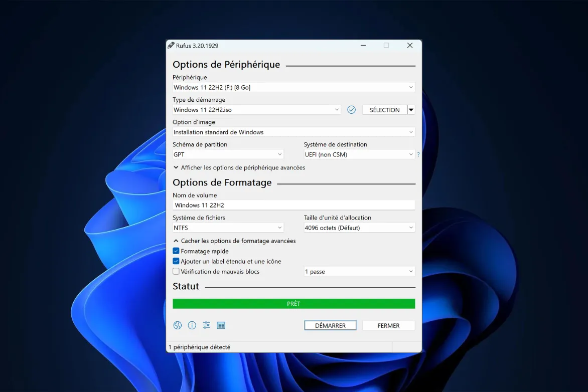Click the SÉLECTION button
The height and width of the screenshot is (392, 588).
click(x=385, y=110)
